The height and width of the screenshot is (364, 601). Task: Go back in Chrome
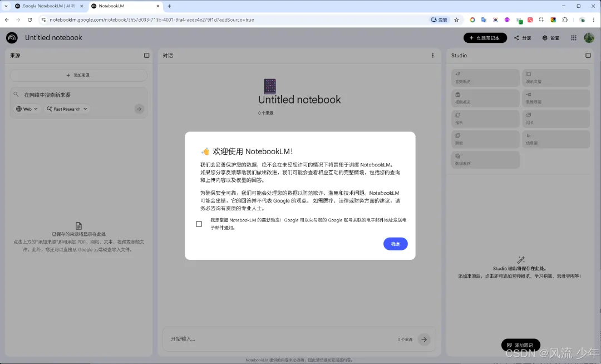pyautogui.click(x=7, y=20)
